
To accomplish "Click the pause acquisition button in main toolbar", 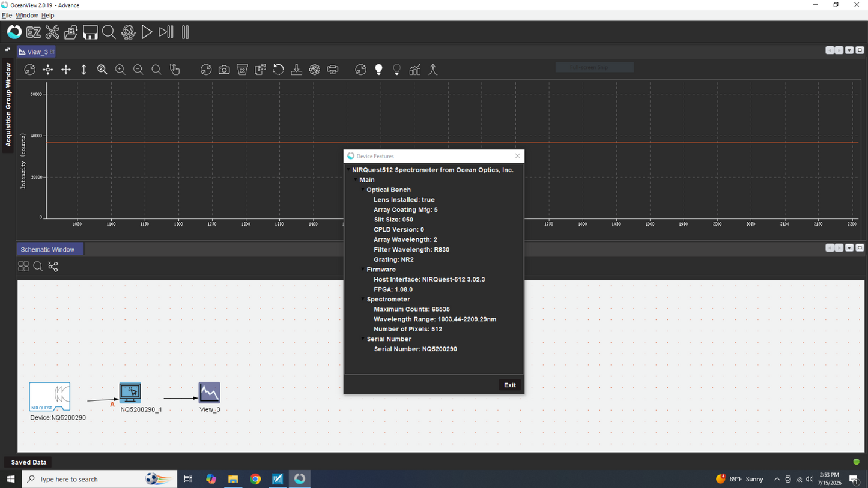I will pos(185,32).
